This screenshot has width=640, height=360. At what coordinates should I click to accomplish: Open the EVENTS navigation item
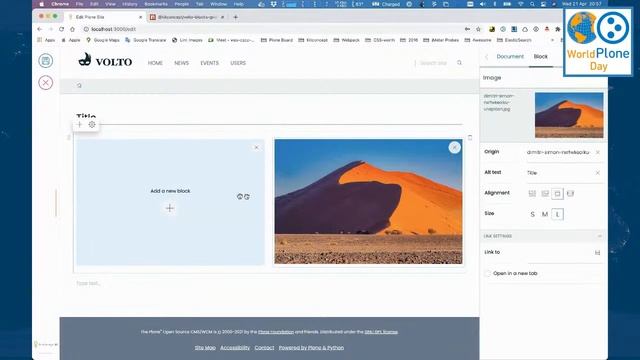209,63
